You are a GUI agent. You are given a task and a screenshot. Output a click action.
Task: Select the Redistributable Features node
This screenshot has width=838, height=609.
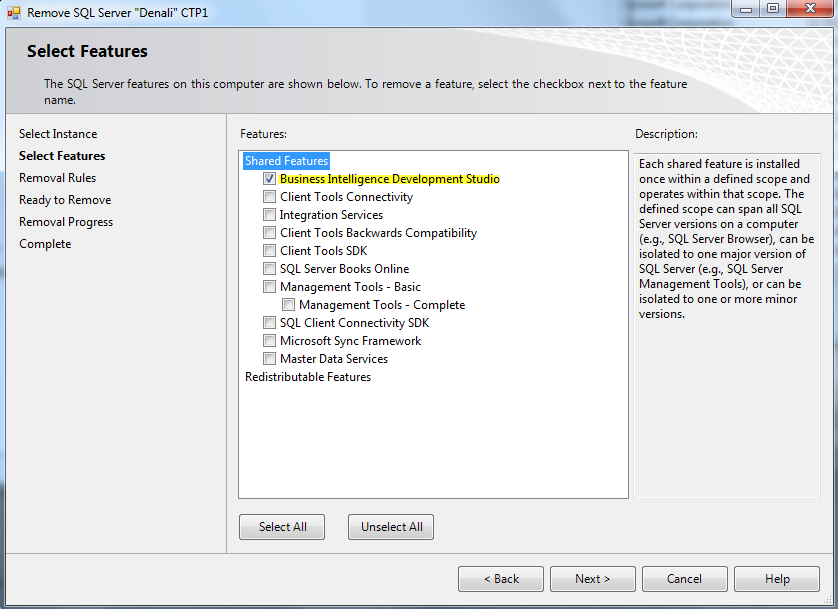308,377
